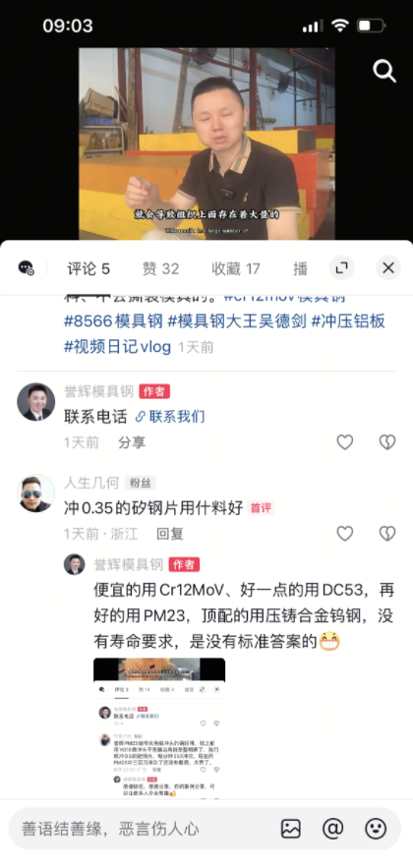
Task: Like the comment by 人生几何
Action: (x=345, y=534)
